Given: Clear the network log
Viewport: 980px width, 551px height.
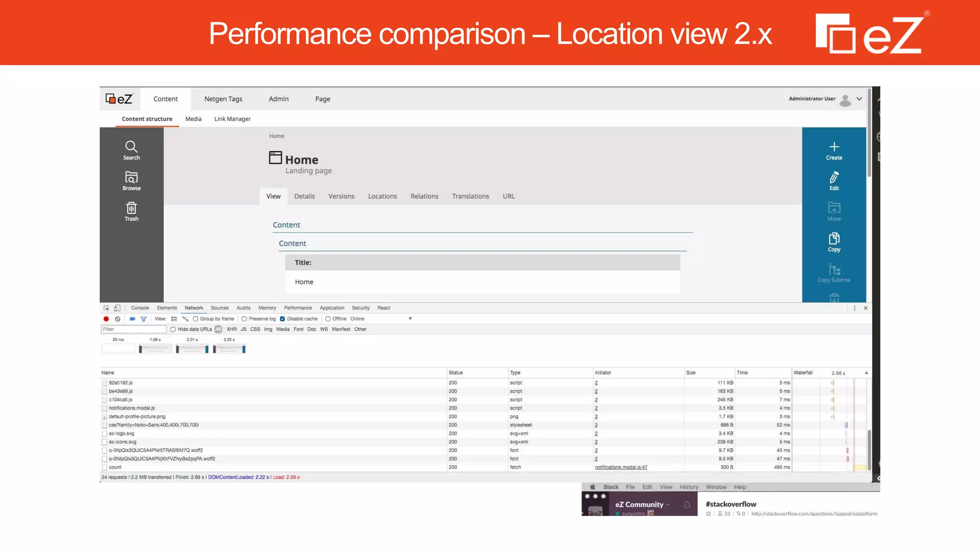Looking at the screenshot, I should (x=118, y=319).
